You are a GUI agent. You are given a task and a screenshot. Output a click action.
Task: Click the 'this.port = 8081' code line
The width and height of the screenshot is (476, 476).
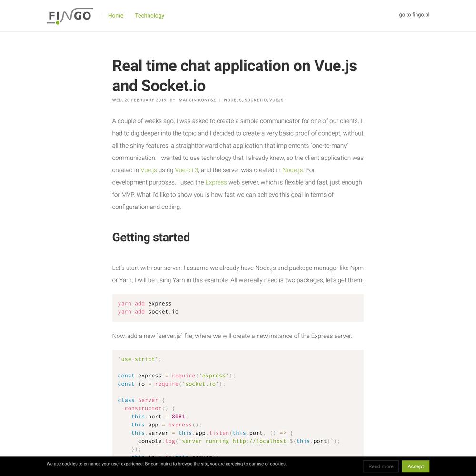tap(160, 416)
